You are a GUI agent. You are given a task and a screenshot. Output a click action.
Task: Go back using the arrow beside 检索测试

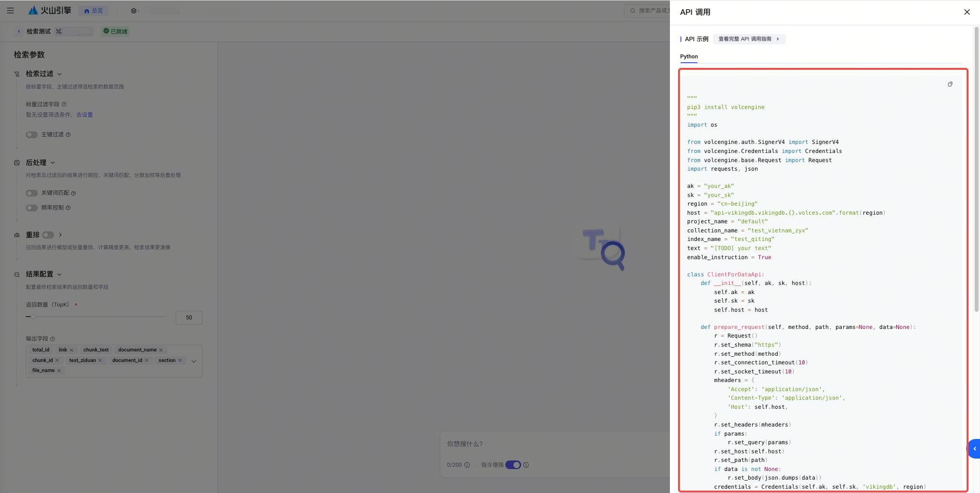click(19, 32)
